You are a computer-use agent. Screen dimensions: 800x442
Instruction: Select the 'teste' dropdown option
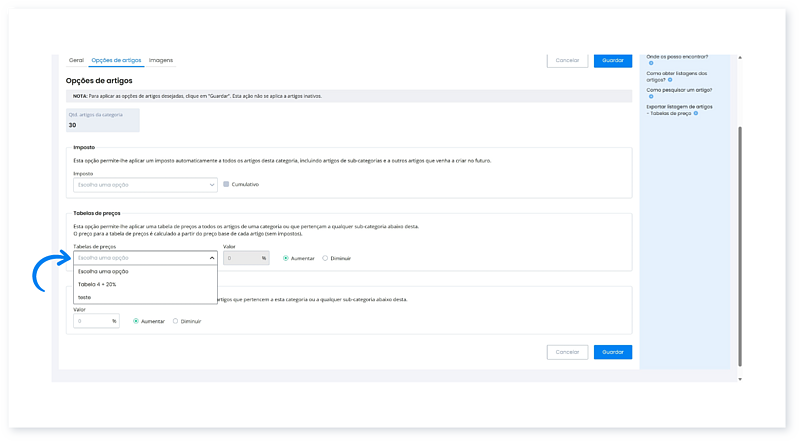point(85,297)
